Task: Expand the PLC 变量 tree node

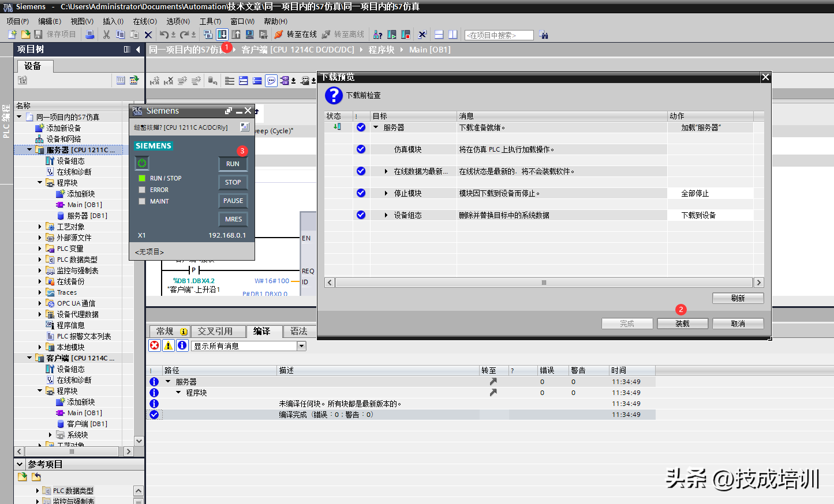Action: (x=40, y=249)
